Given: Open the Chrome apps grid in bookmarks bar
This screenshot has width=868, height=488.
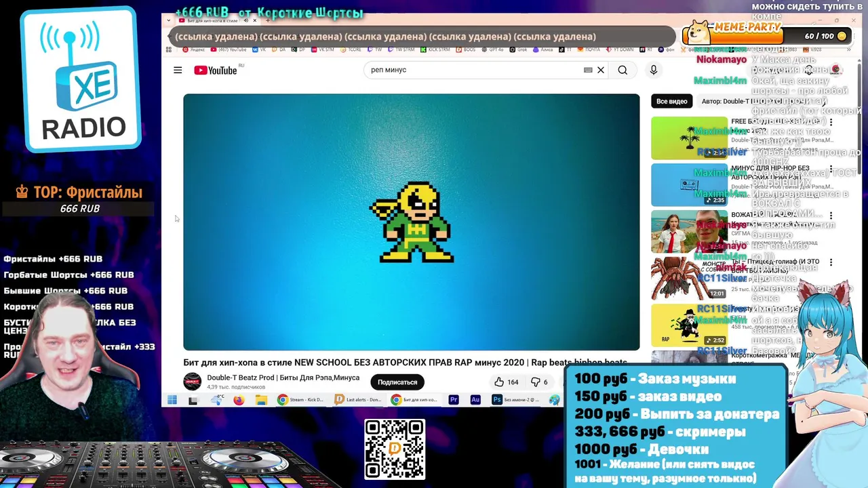Looking at the screenshot, I should (168, 49).
